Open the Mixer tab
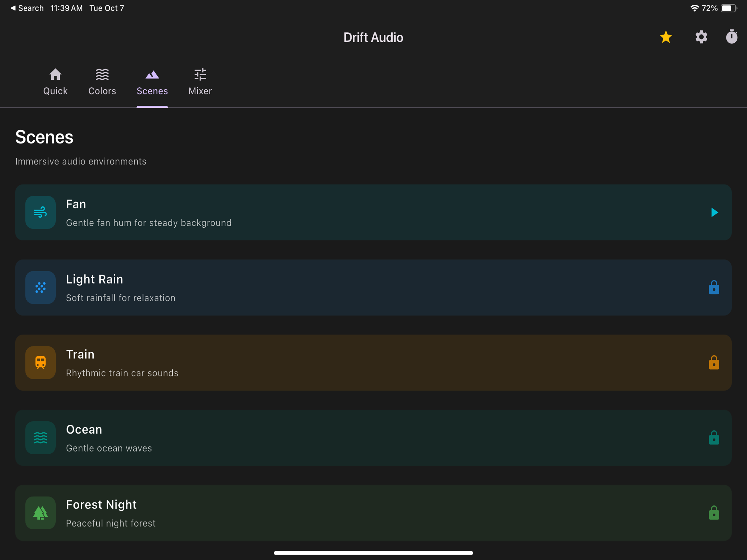This screenshot has height=560, width=747. [x=200, y=82]
